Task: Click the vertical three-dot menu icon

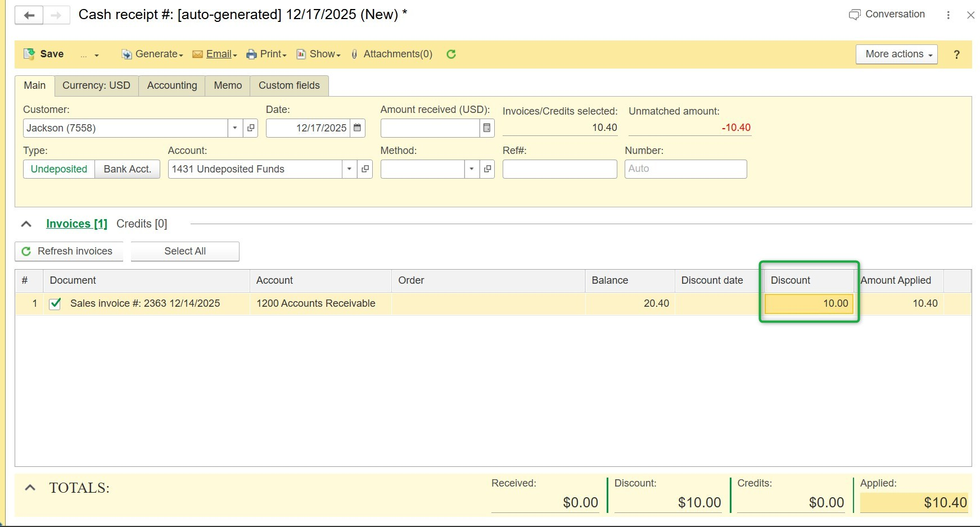Action: point(948,15)
